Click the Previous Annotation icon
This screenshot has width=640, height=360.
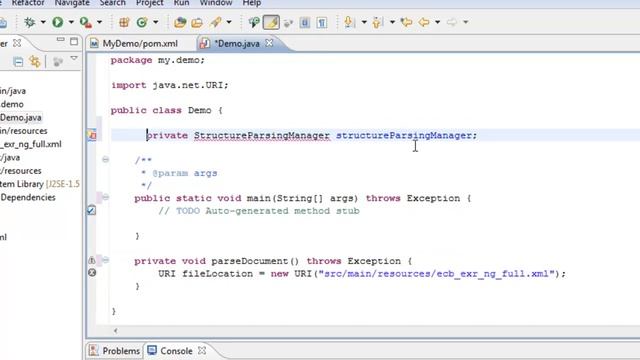coord(377,22)
